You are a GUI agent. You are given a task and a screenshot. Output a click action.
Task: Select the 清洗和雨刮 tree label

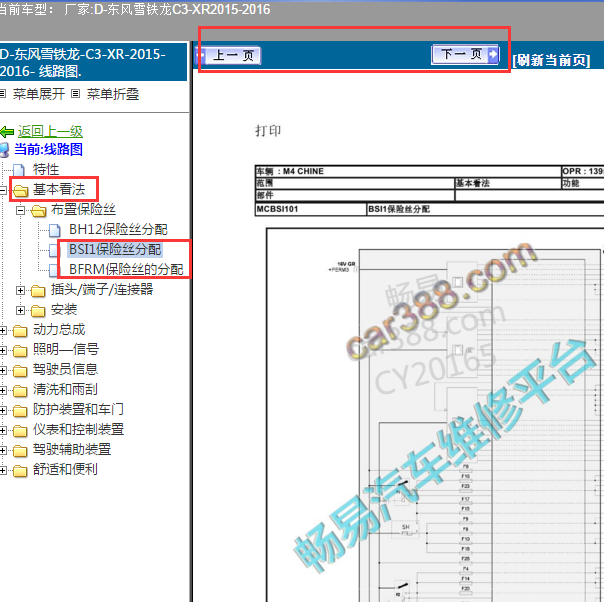[x=65, y=389]
